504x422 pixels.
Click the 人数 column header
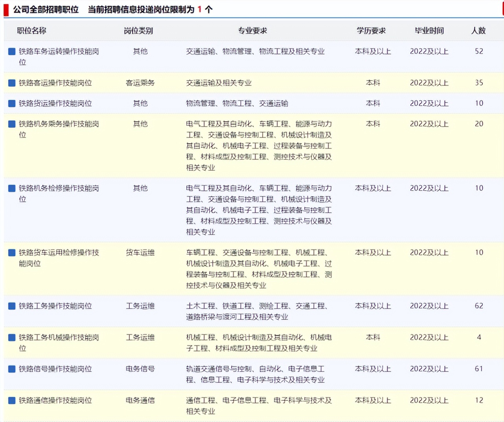479,30
